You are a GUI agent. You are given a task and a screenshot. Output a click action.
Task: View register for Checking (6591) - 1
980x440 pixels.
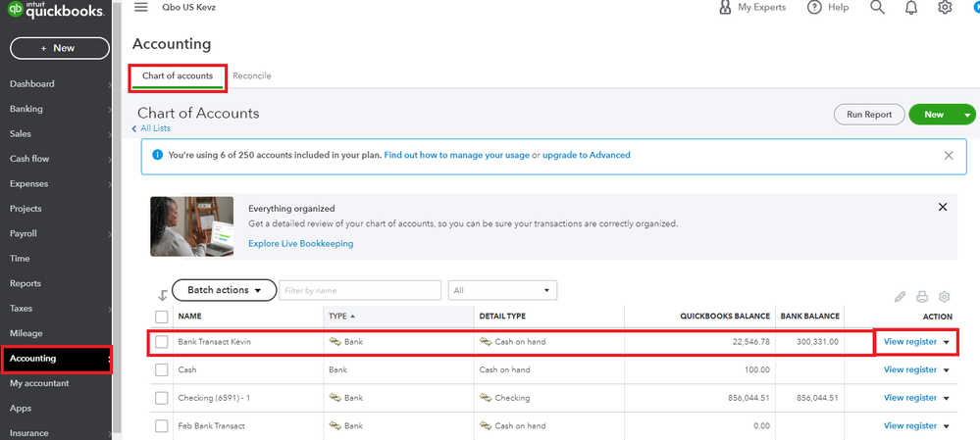(x=910, y=398)
